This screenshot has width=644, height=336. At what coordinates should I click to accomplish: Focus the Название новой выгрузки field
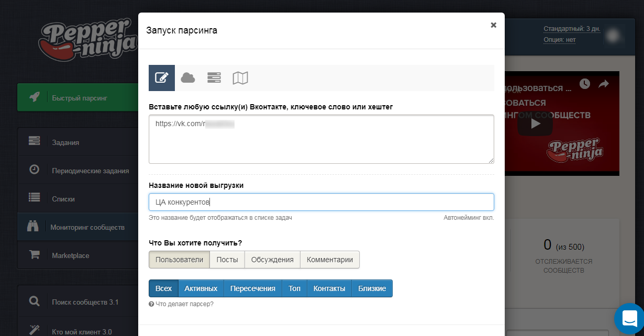(x=321, y=202)
